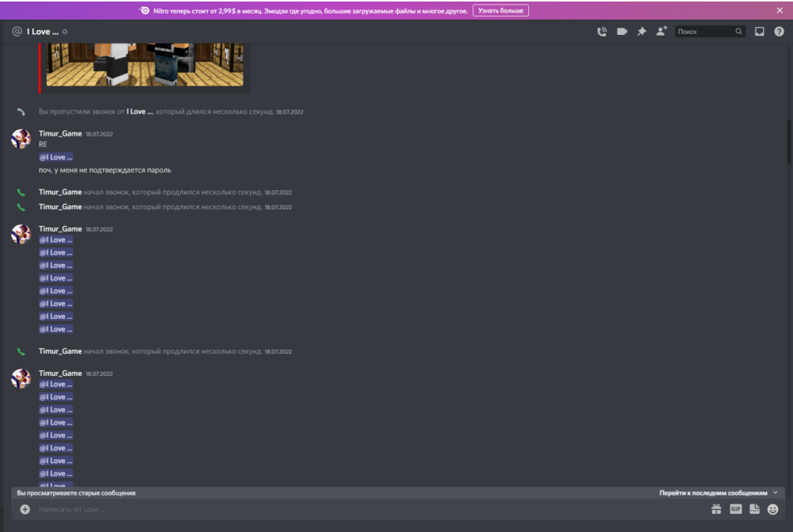Open the help icon

tap(779, 32)
